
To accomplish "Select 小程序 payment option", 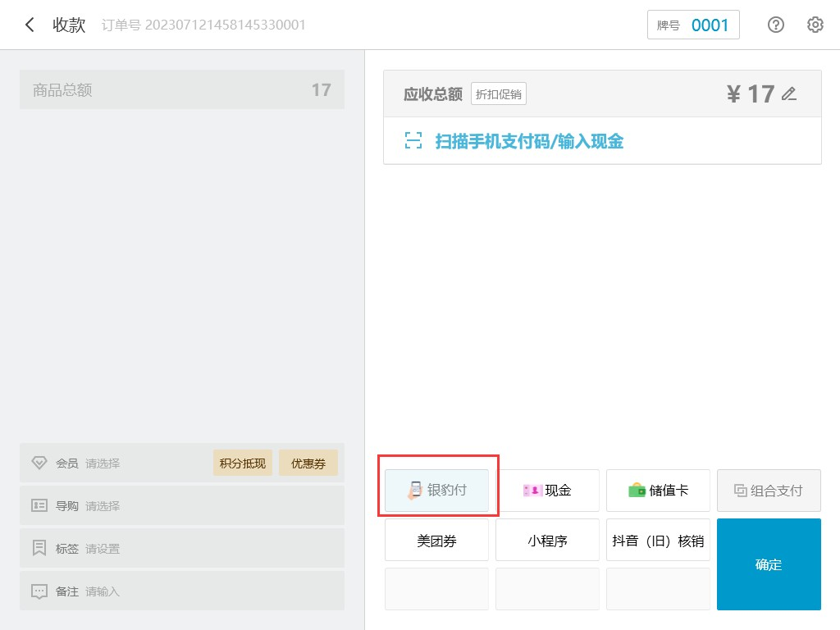I will pos(547,540).
